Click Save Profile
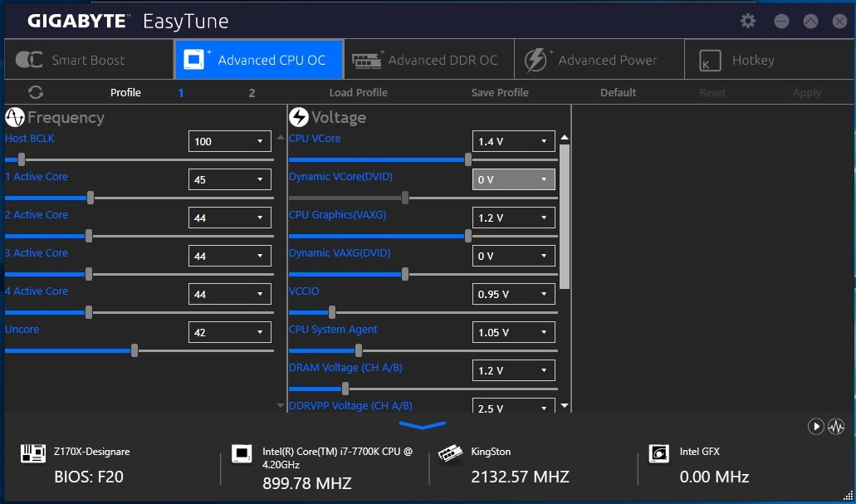Image resolution: width=856 pixels, height=504 pixels. pos(500,93)
